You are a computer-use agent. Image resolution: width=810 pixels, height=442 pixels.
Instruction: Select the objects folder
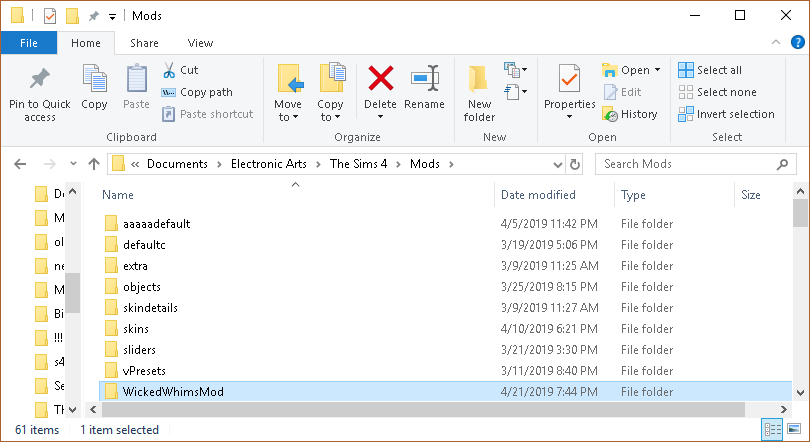point(445,287)
